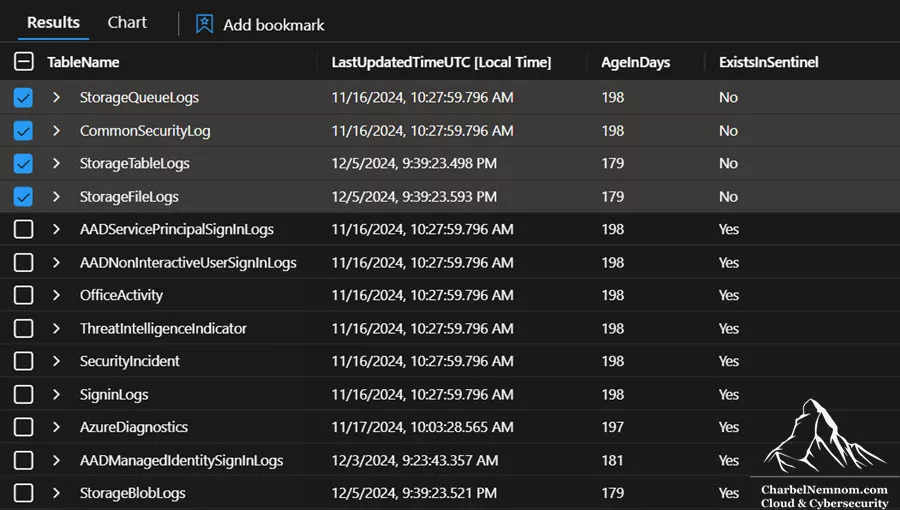The height and width of the screenshot is (510, 900).
Task: Click AgeInDays value 197 for AzureDiagnostics
Action: click(612, 427)
